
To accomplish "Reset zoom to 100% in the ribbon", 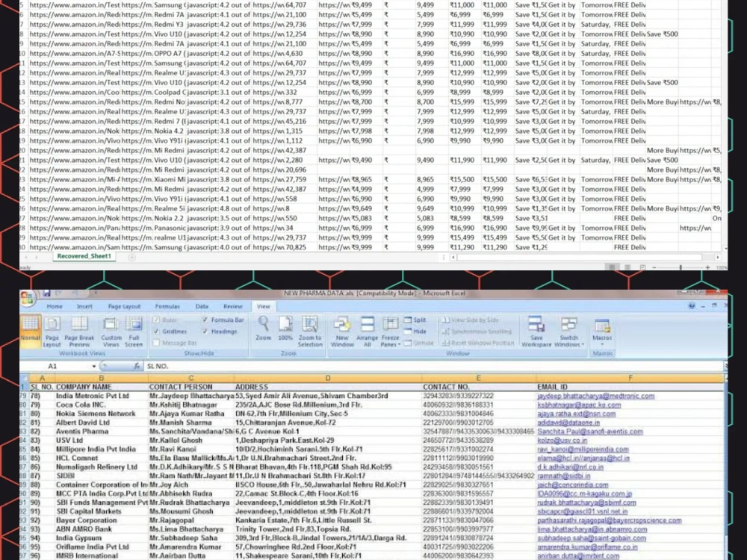I will point(285,328).
